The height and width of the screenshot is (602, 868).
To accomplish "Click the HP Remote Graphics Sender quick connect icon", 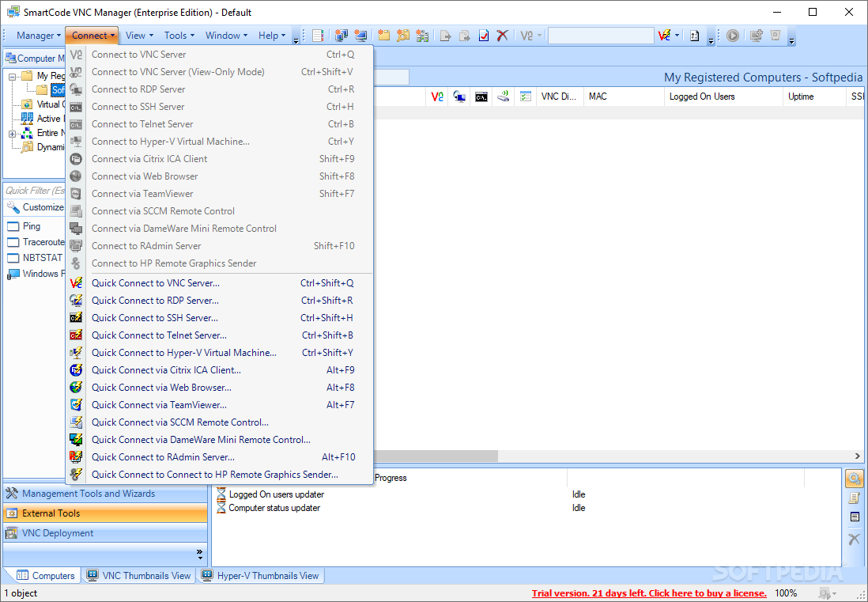I will [x=77, y=475].
